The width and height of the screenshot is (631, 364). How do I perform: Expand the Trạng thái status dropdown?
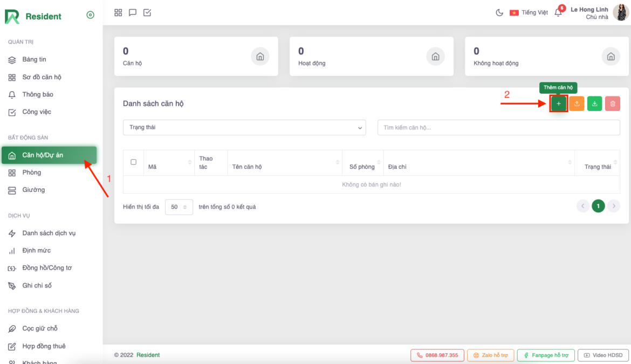coord(244,127)
